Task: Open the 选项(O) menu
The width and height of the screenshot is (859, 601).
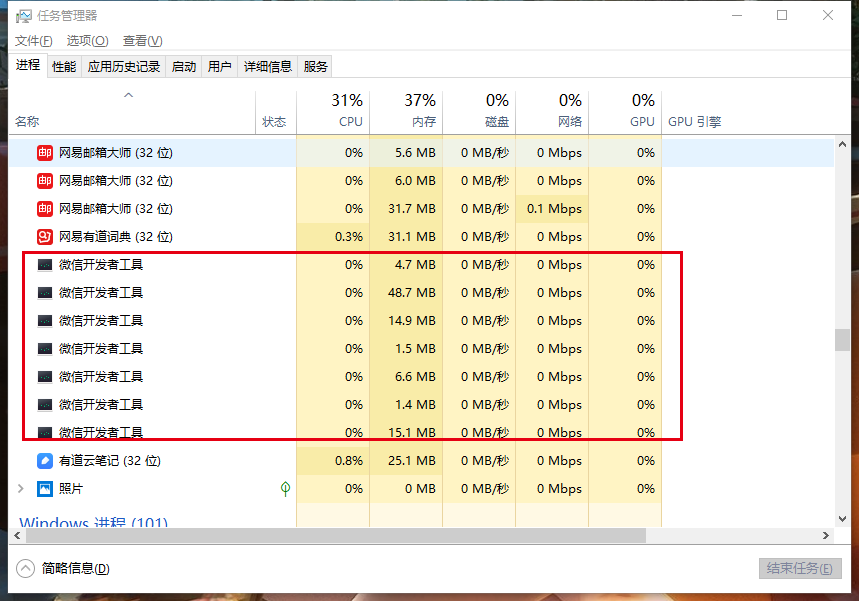Action: 88,41
